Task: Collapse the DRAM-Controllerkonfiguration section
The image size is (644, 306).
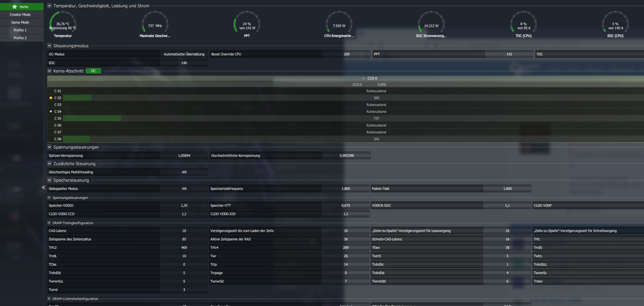Action: pos(49,299)
